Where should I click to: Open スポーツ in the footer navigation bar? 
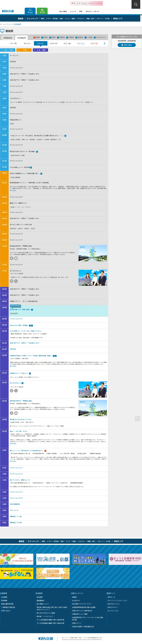100,541
